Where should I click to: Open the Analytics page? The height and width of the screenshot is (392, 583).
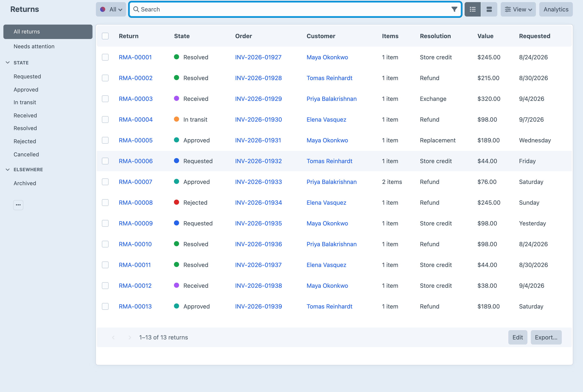point(556,10)
